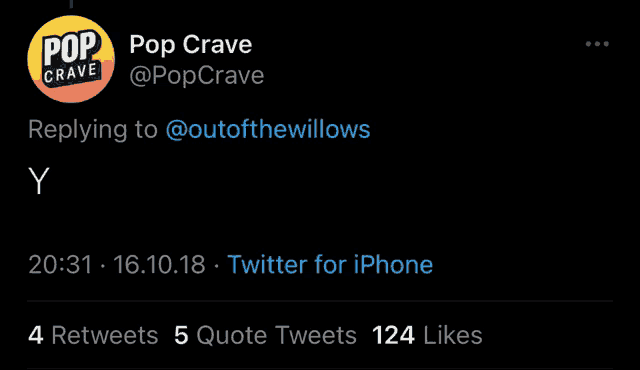Open the Pop Crave profile avatar
Screen dimensions: 640x370
click(x=71, y=59)
